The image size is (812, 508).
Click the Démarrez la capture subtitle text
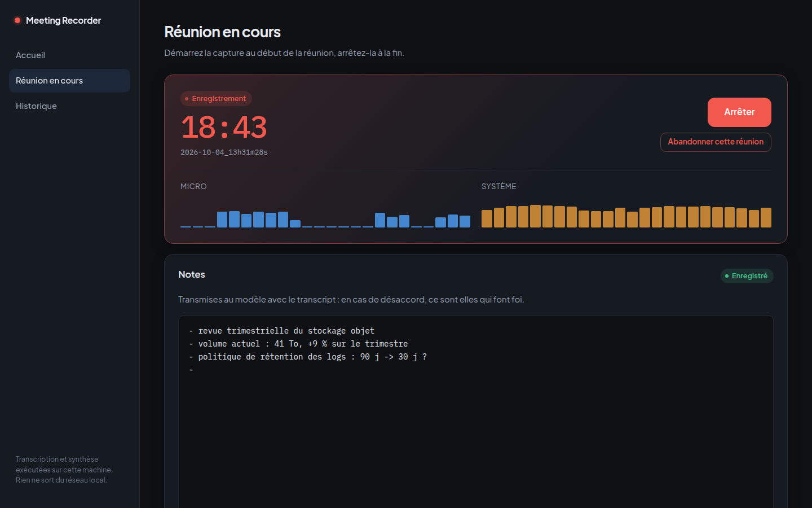(284, 53)
